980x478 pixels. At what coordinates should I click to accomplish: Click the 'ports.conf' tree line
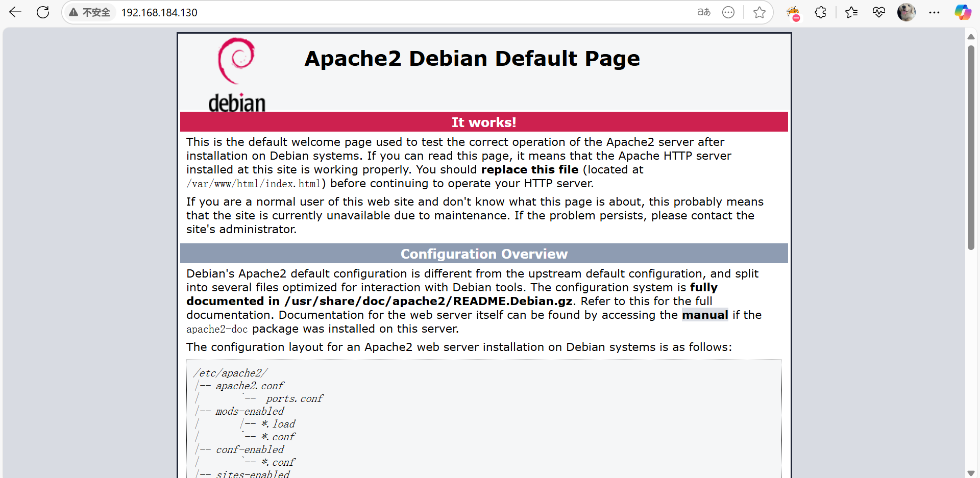(295, 398)
